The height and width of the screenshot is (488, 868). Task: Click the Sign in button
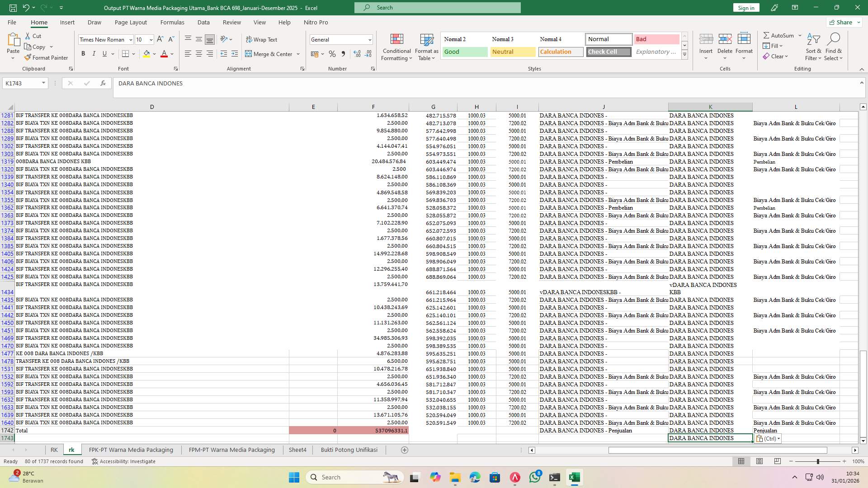click(745, 7)
